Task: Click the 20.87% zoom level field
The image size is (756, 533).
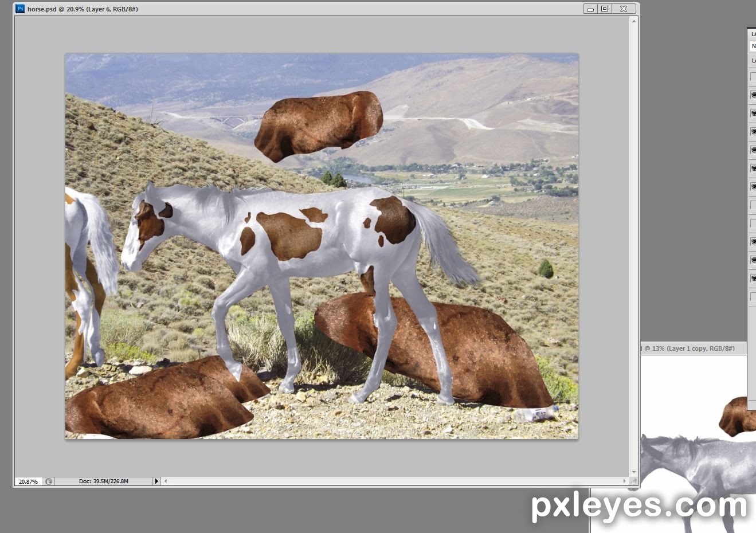Action: (29, 481)
